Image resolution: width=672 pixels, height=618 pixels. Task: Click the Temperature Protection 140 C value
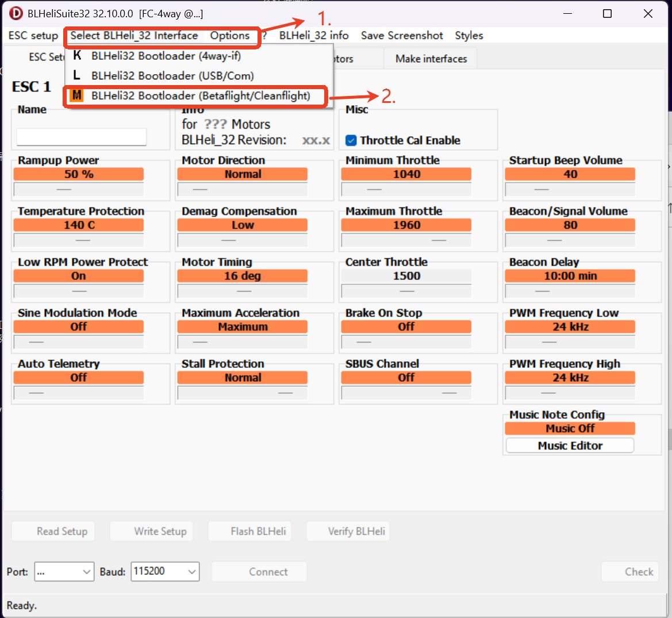78,225
